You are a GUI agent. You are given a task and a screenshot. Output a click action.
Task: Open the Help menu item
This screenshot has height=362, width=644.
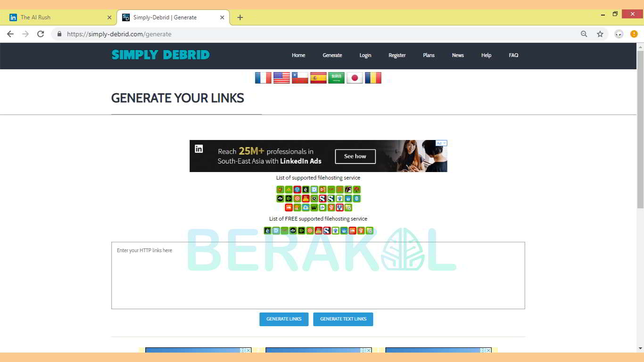486,55
